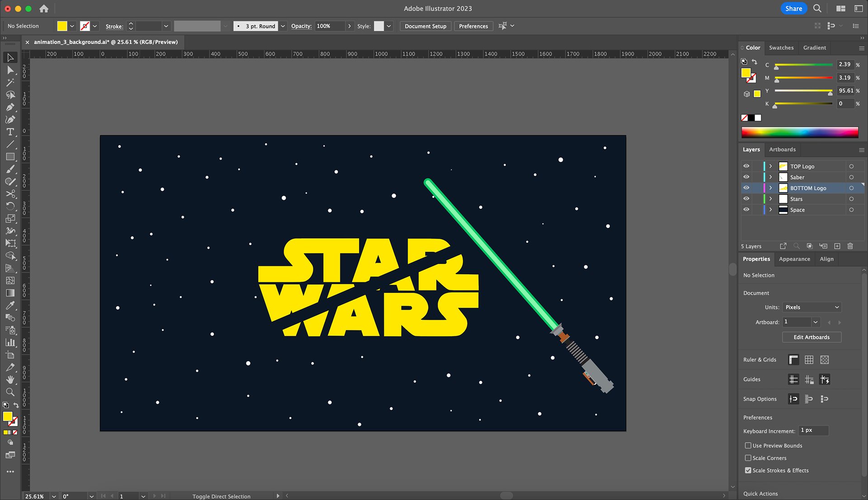This screenshot has height=500, width=868.
Task: Expand the Space layer
Action: pos(771,210)
